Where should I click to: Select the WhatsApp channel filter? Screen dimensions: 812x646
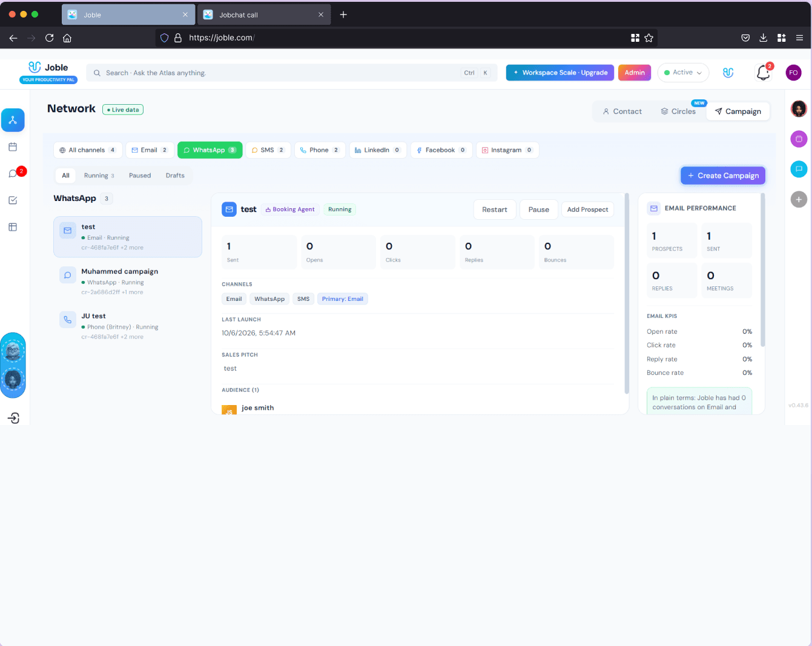[210, 150]
